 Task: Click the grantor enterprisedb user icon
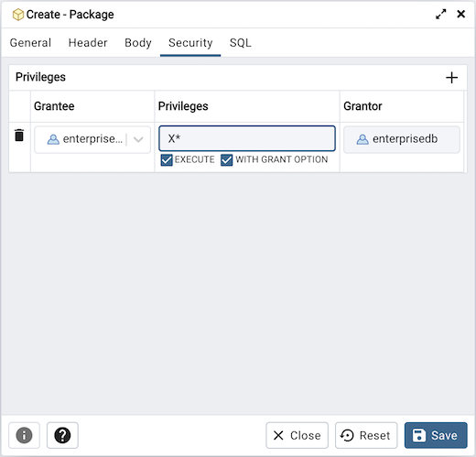click(362, 139)
